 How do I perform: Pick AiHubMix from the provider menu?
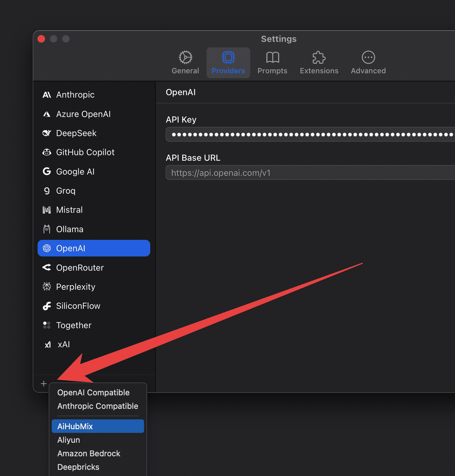tap(98, 426)
